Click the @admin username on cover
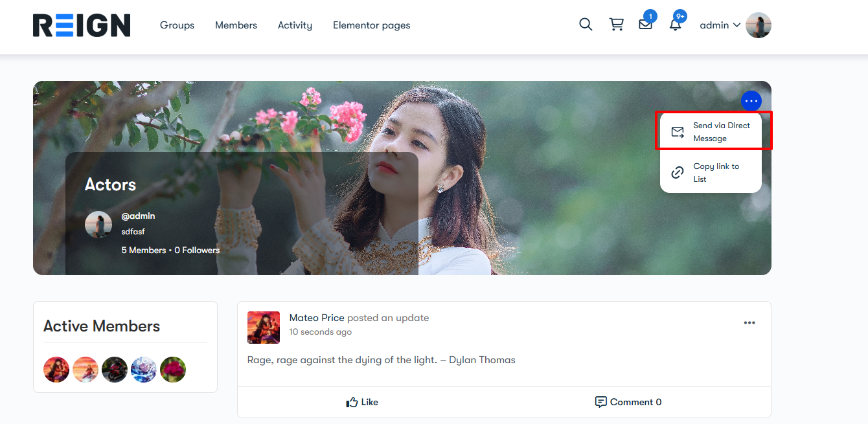The image size is (868, 424). (x=138, y=216)
